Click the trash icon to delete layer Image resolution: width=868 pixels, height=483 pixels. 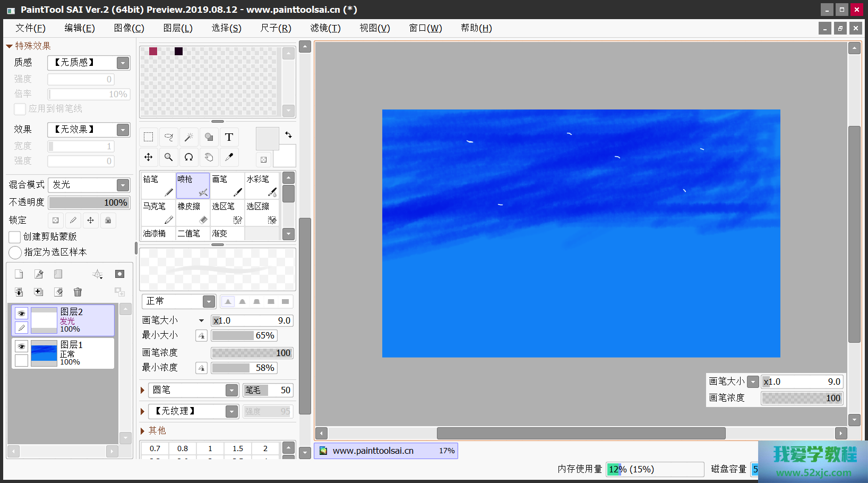(x=78, y=292)
